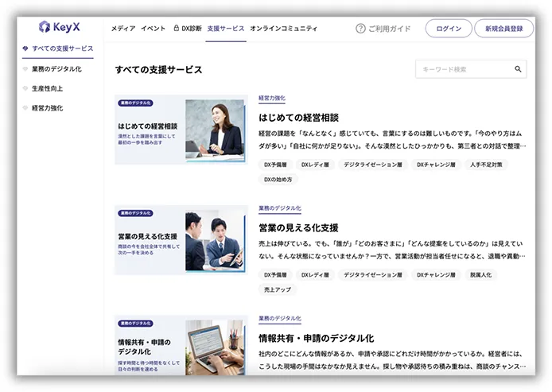Click the ログイン button
This screenshot has height=392, width=552.
click(x=449, y=29)
